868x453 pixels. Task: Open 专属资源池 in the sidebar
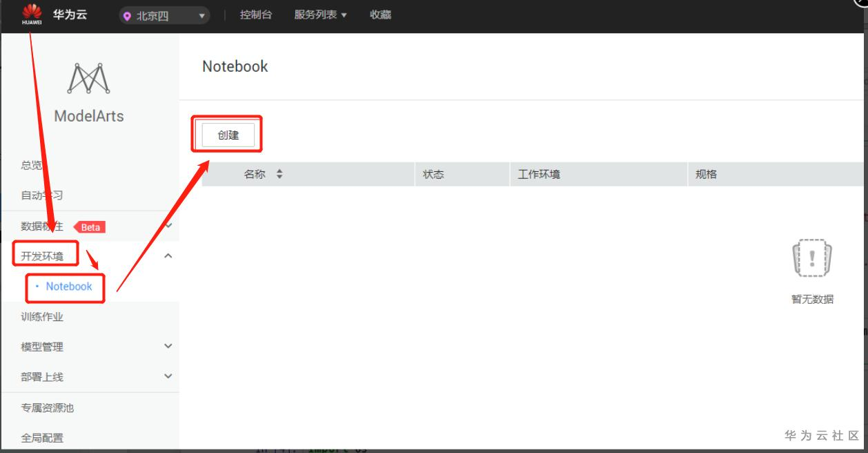pos(48,408)
